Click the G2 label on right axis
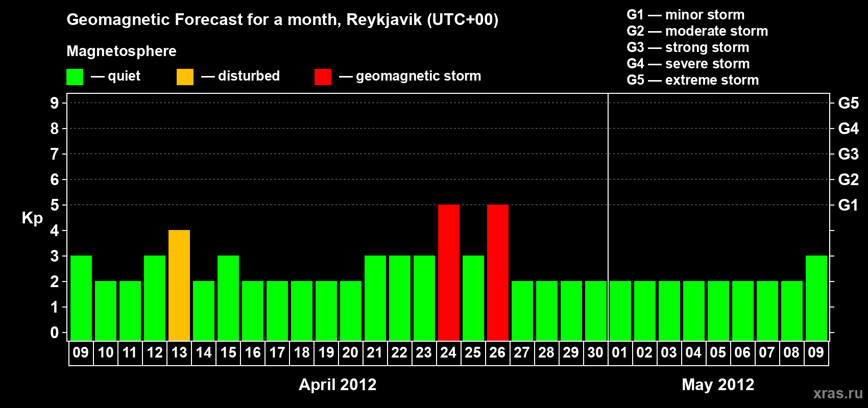The width and height of the screenshot is (868, 408). click(849, 180)
